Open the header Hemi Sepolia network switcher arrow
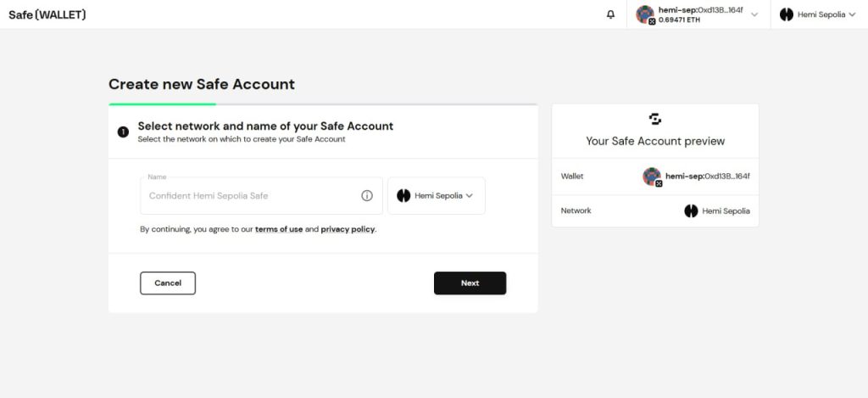This screenshot has height=398, width=868. (x=852, y=14)
